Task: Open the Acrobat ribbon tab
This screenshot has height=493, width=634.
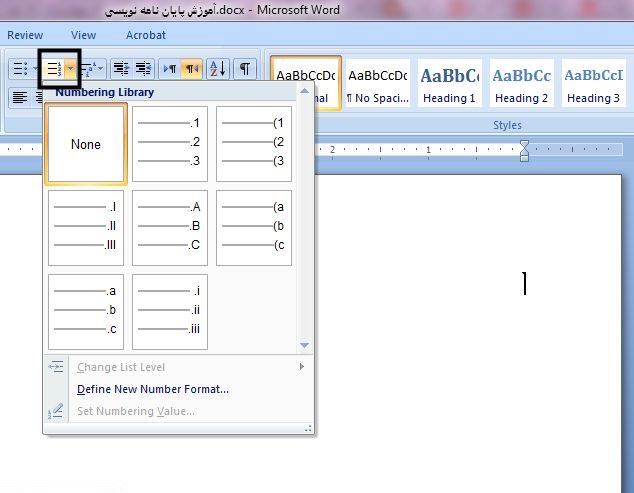Action: point(145,35)
